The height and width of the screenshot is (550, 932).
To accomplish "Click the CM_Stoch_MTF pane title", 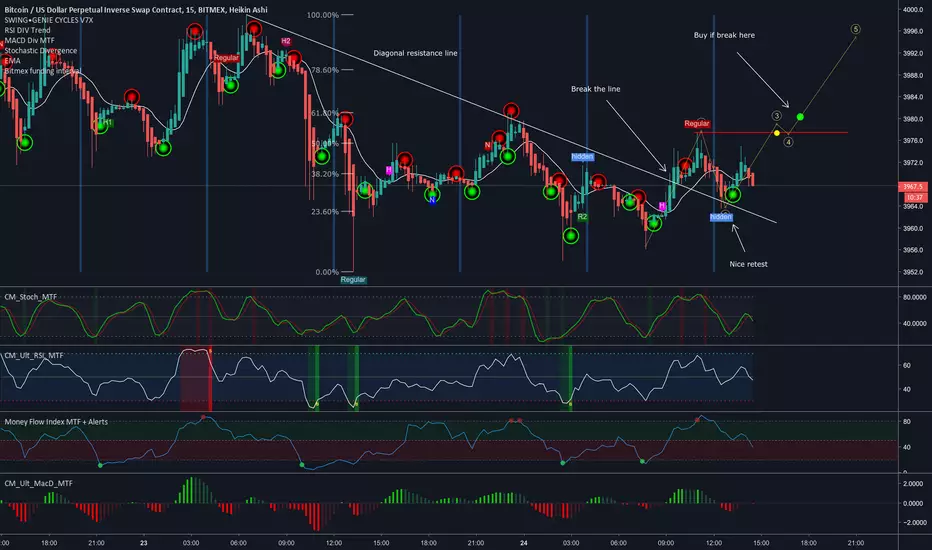I will pos(31,297).
